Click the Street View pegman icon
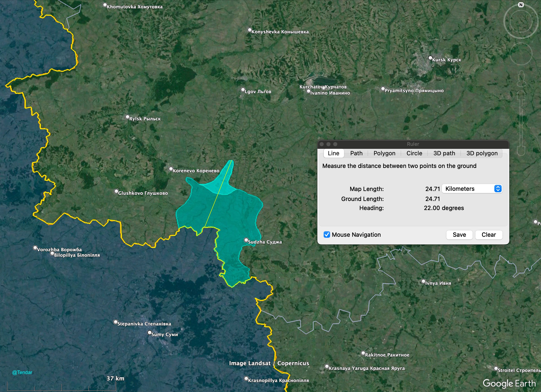541x392 pixels. tap(522, 79)
